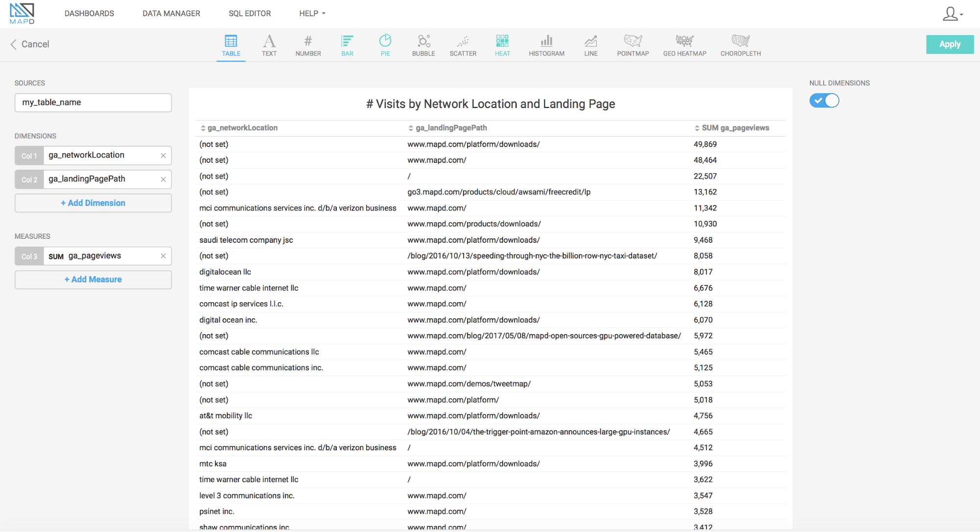Click the cell 'saudi telecom company jsc'
This screenshot has height=532, width=980.
pyautogui.click(x=246, y=240)
